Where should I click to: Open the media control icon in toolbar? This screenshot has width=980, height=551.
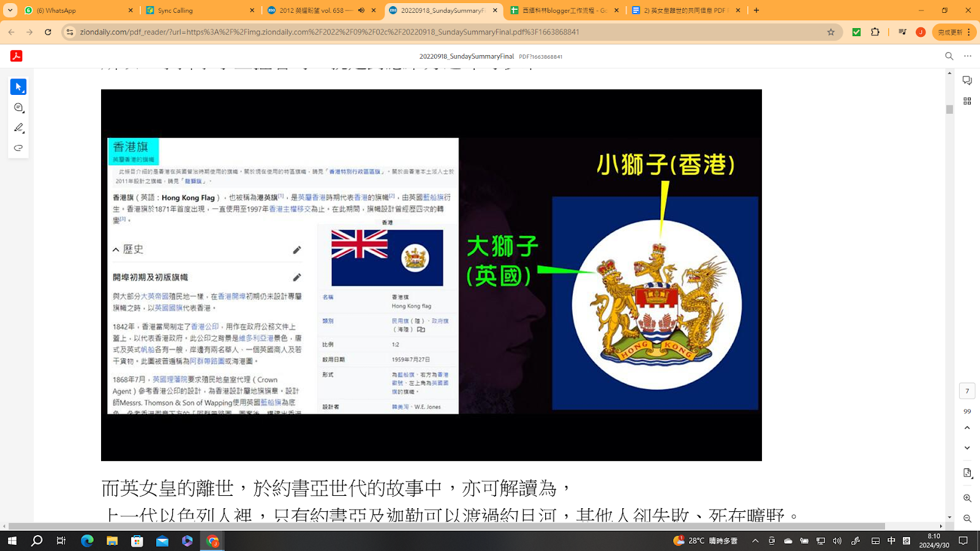(x=902, y=32)
